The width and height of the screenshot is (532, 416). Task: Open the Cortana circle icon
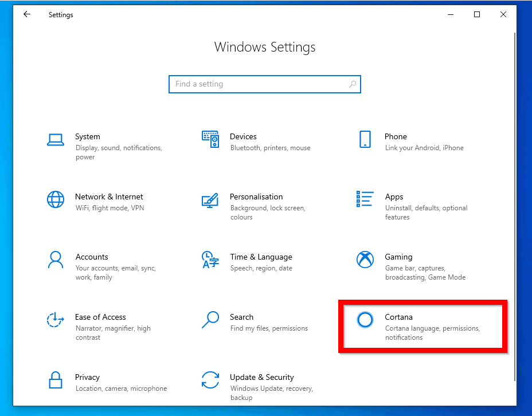[x=365, y=320]
